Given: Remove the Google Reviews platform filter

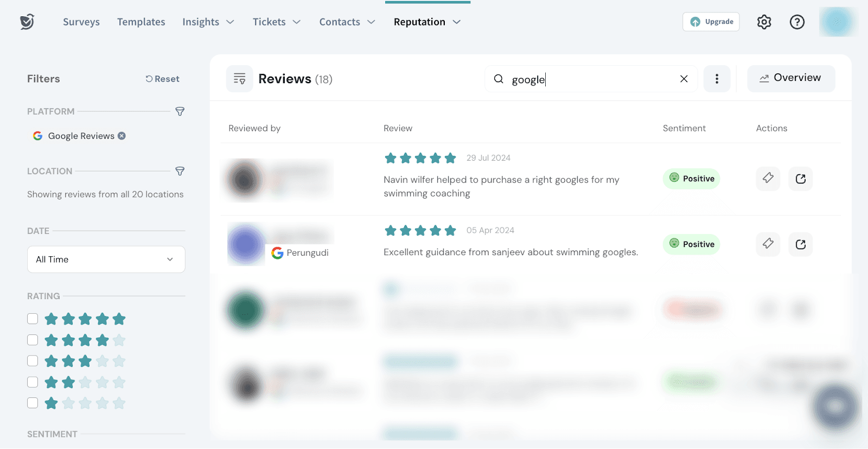Looking at the screenshot, I should coord(122,136).
